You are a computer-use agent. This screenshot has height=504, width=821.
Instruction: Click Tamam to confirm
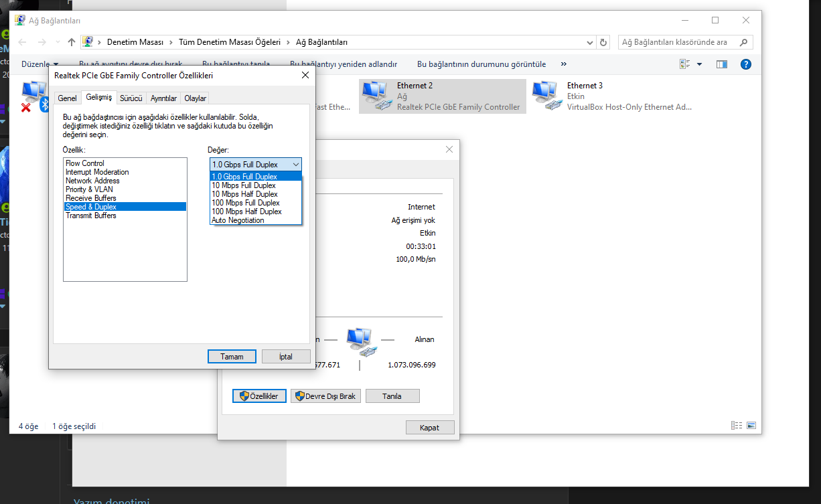click(x=232, y=357)
